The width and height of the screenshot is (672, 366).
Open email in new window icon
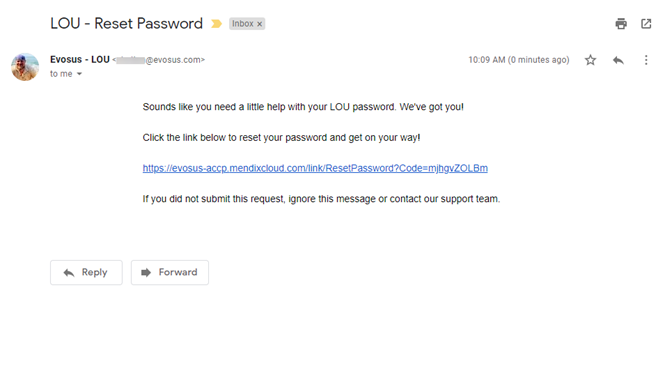click(x=646, y=24)
